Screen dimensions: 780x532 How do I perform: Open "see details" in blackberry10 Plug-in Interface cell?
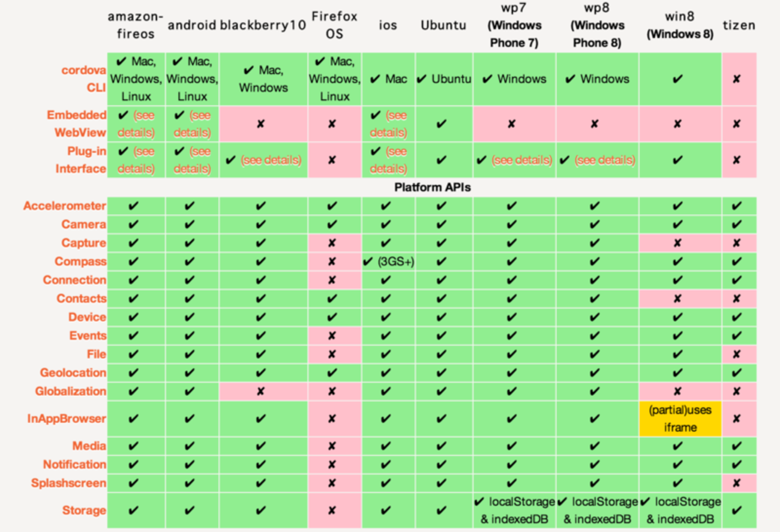point(270,160)
